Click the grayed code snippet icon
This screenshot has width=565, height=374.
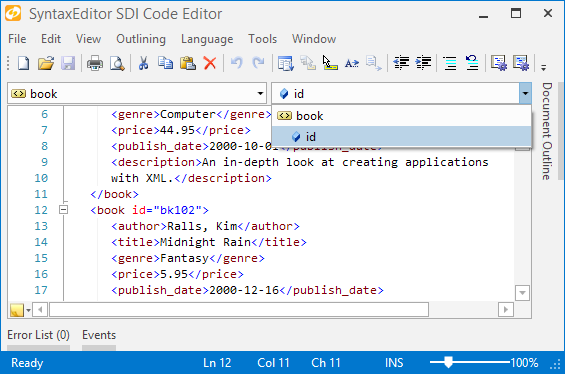374,63
